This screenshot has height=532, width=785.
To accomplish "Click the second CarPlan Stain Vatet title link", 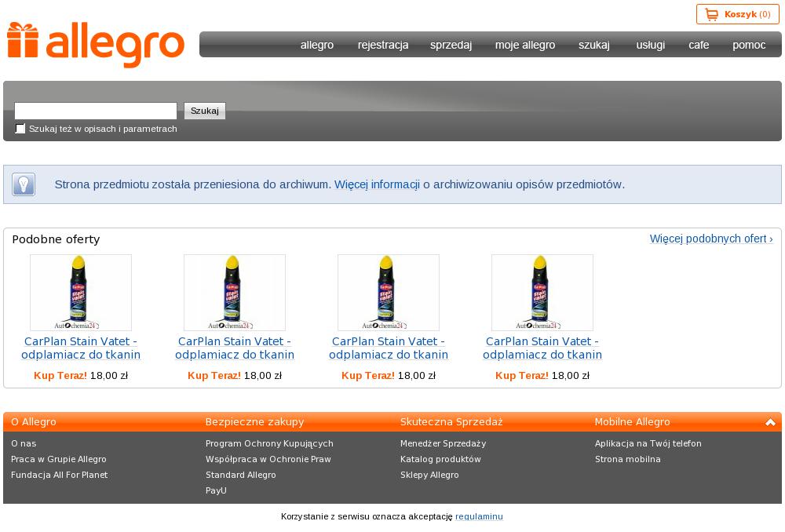I will point(235,348).
